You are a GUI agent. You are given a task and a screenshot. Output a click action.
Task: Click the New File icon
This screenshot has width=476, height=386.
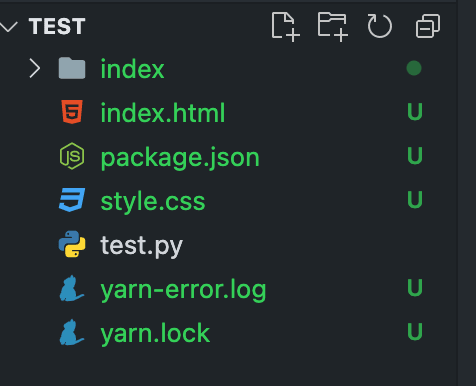286,27
